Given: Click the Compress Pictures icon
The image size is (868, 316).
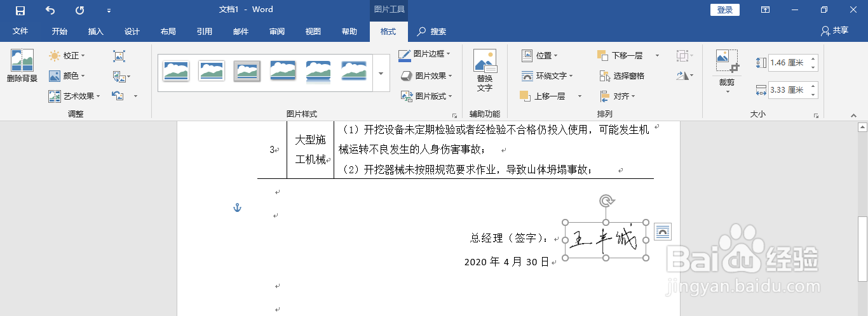Looking at the screenshot, I should click(x=119, y=56).
